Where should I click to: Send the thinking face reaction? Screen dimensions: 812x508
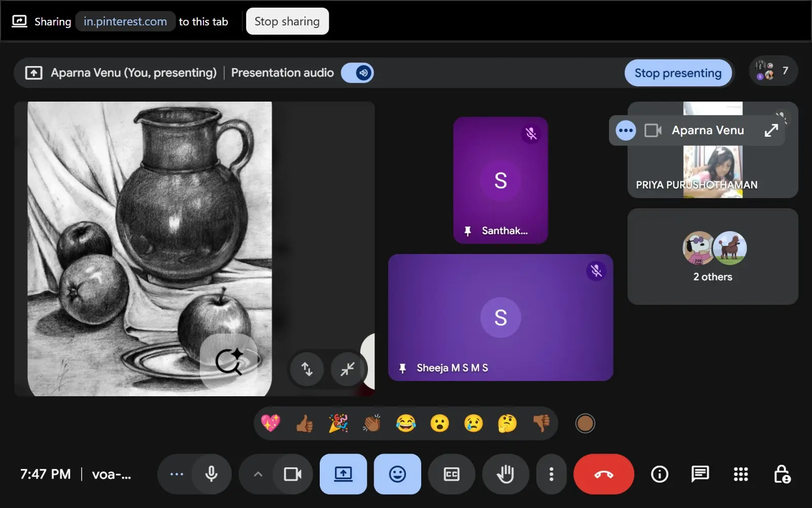(x=507, y=423)
